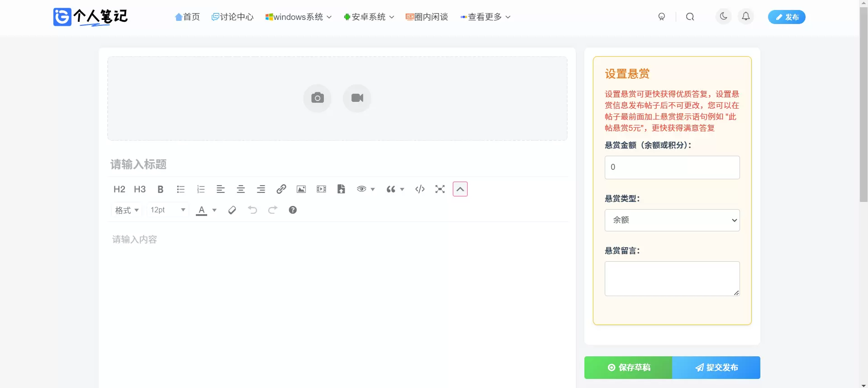
Task: Click the 请输入标题 title field
Action: tap(338, 164)
